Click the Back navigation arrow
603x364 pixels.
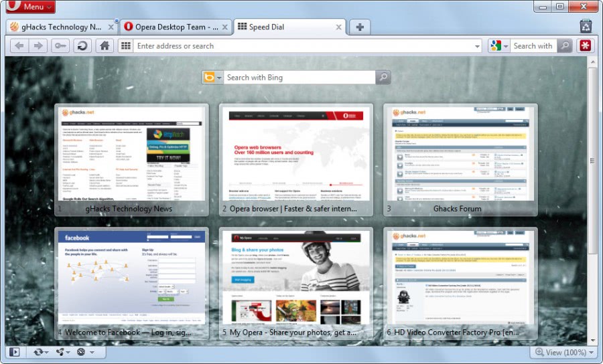pyautogui.click(x=19, y=45)
